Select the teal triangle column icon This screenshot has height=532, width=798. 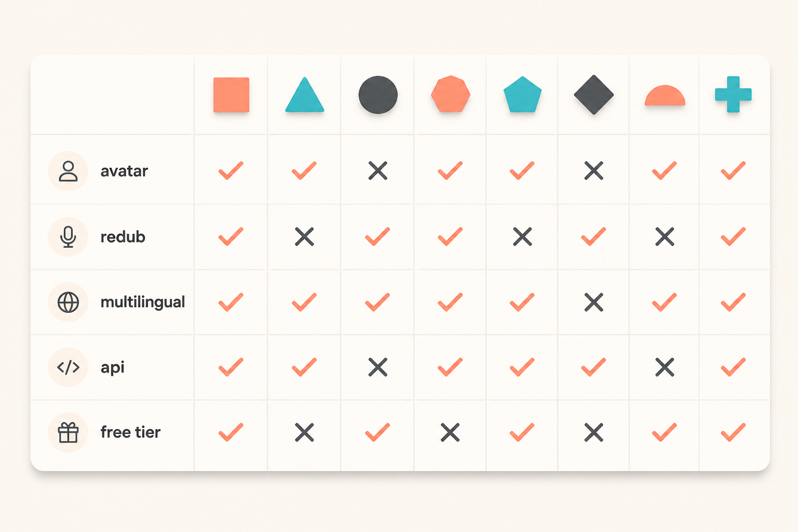[304, 95]
